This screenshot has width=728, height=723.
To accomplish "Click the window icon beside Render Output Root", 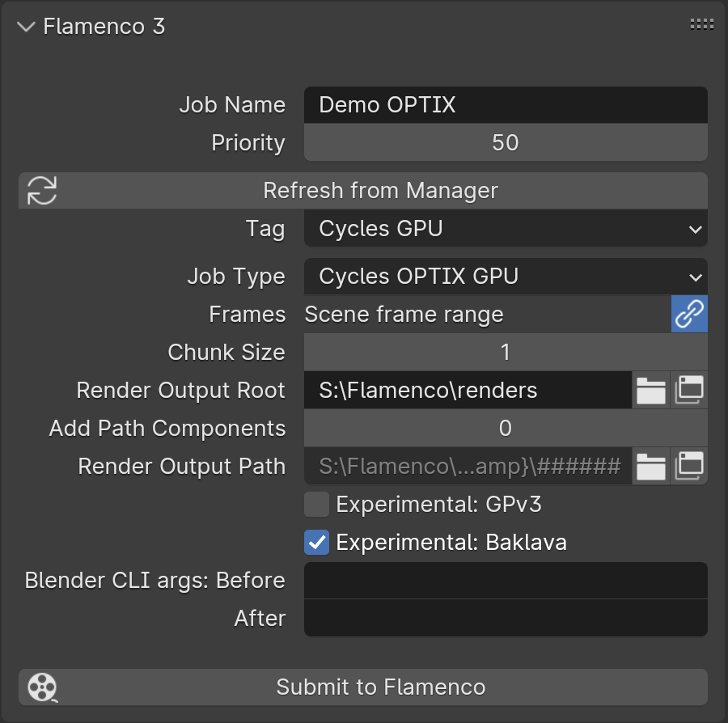I will coord(689,391).
